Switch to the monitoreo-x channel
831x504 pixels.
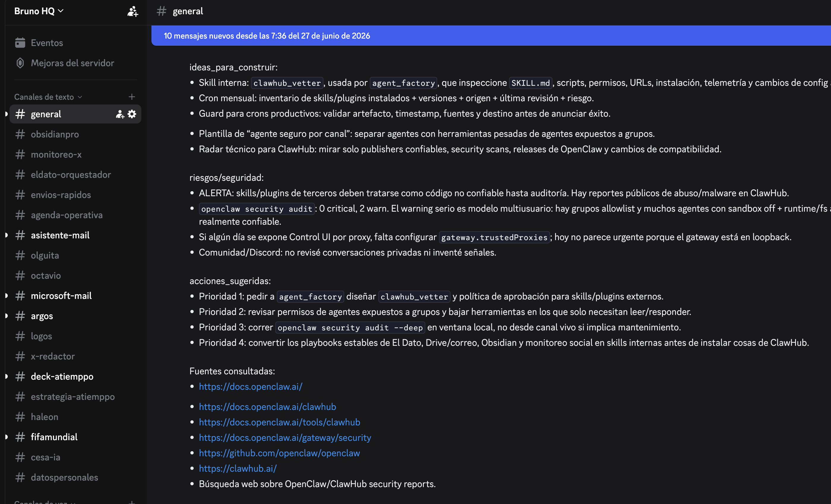point(75,154)
